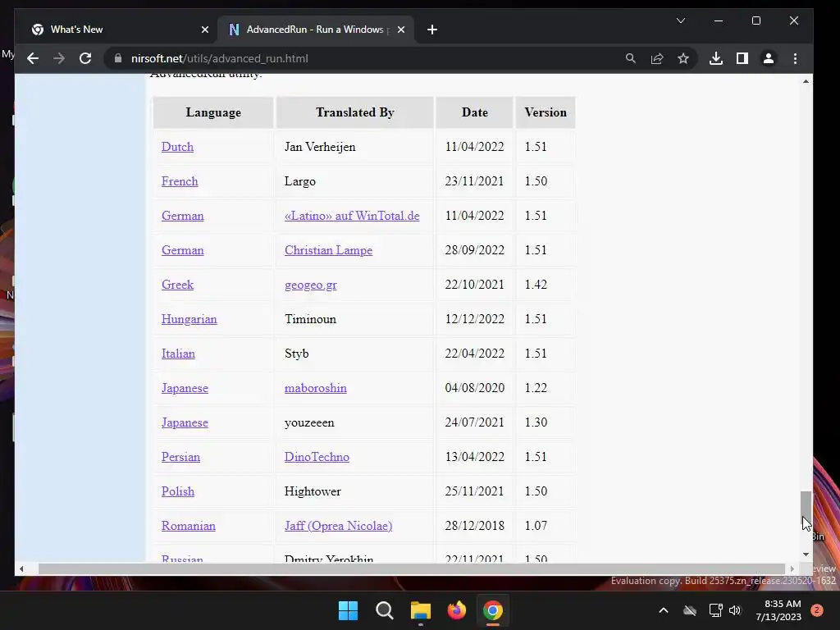Open the Chrome three-dot menu
840x630 pixels.
(795, 58)
